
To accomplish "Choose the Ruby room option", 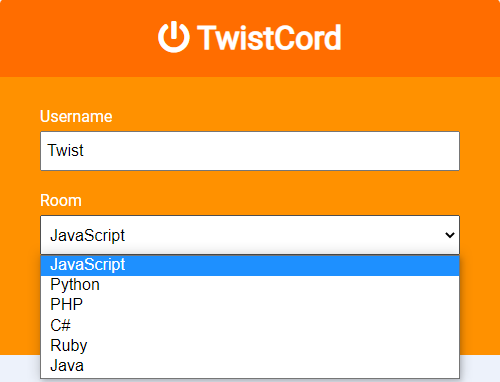I will (x=250, y=345).
